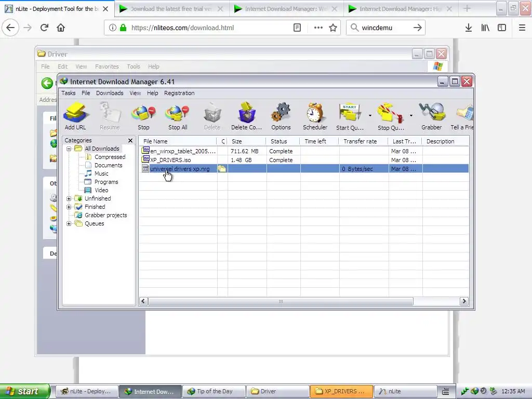Image resolution: width=532 pixels, height=399 pixels.
Task: Sort by Transfer rate column header
Action: pos(363,141)
